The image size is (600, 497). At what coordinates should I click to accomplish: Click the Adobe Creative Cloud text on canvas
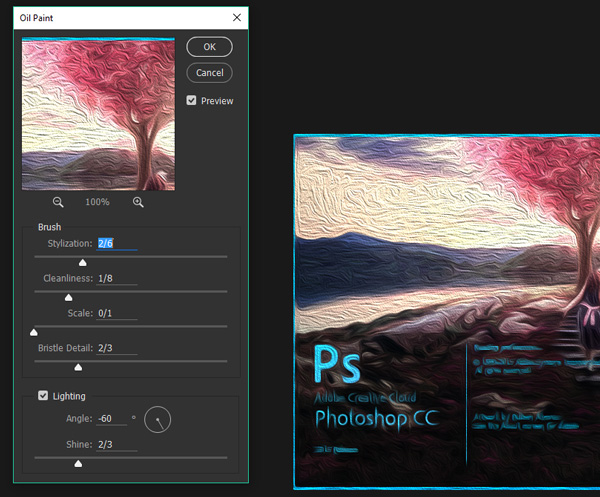click(x=365, y=398)
